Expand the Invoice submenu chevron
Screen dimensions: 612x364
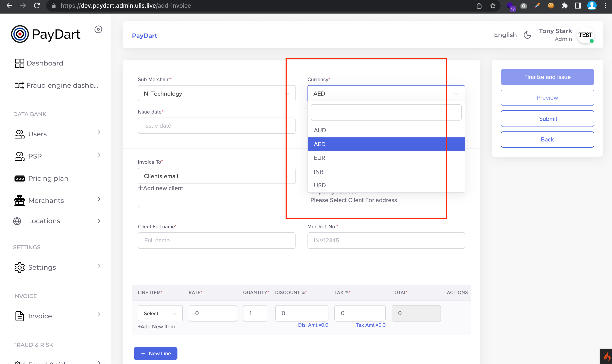[x=99, y=314]
